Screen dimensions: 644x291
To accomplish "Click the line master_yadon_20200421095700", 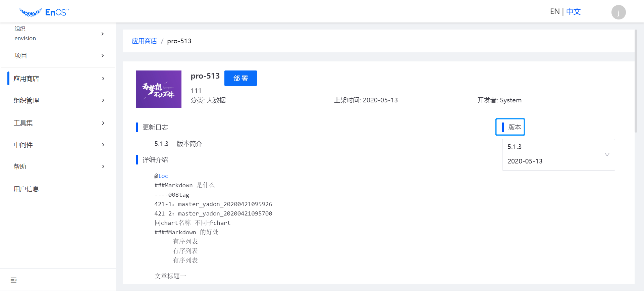I will (x=225, y=213).
